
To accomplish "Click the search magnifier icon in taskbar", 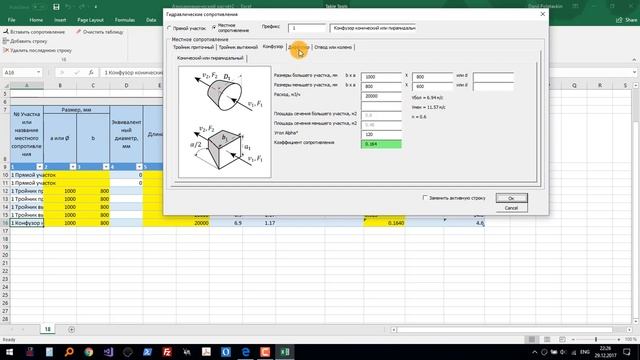I will 69,352.
